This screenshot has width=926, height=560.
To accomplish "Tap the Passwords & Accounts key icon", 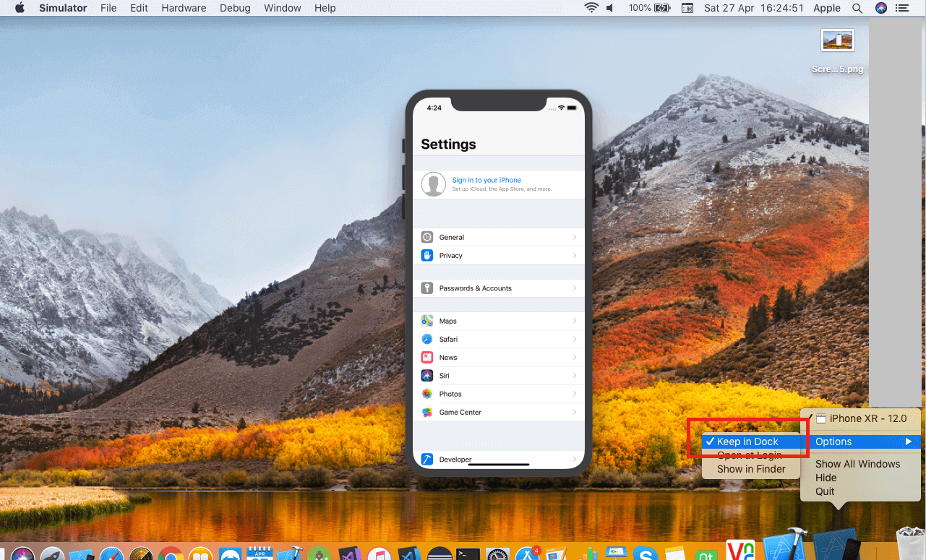I will coord(427,288).
